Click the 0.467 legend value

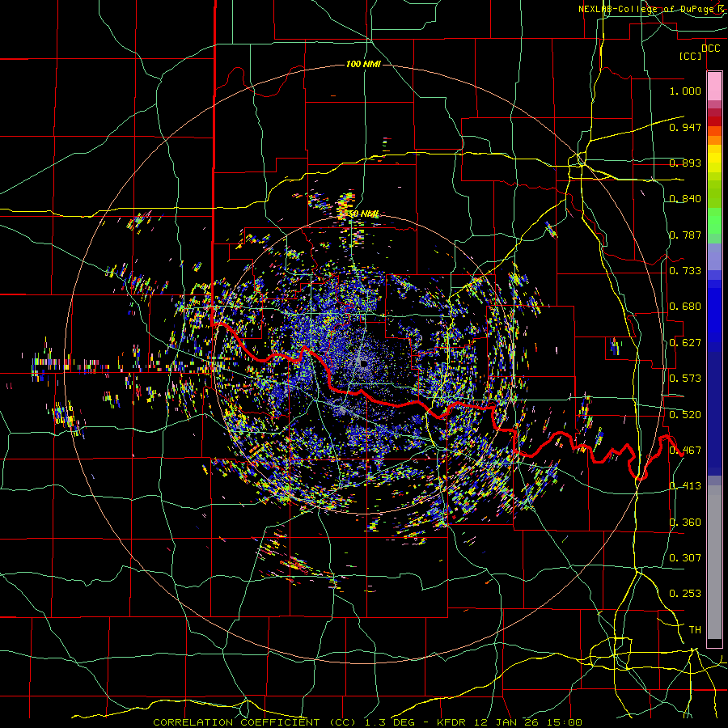[685, 451]
